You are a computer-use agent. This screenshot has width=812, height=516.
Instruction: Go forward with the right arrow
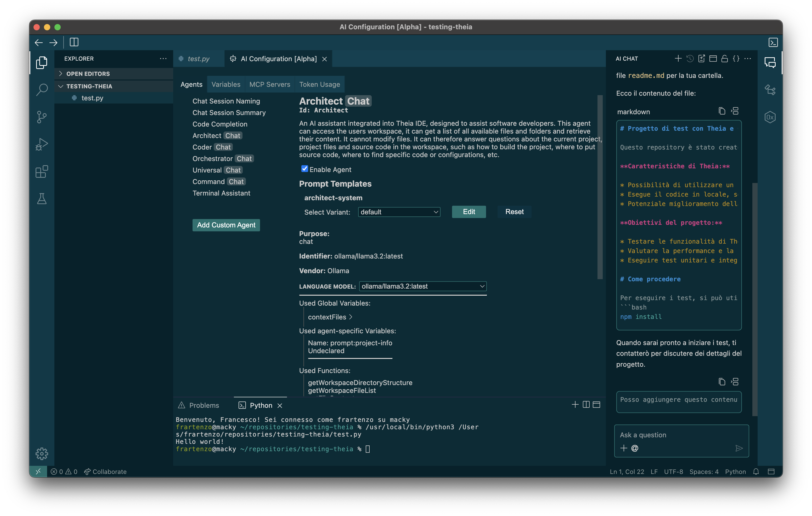pos(54,42)
